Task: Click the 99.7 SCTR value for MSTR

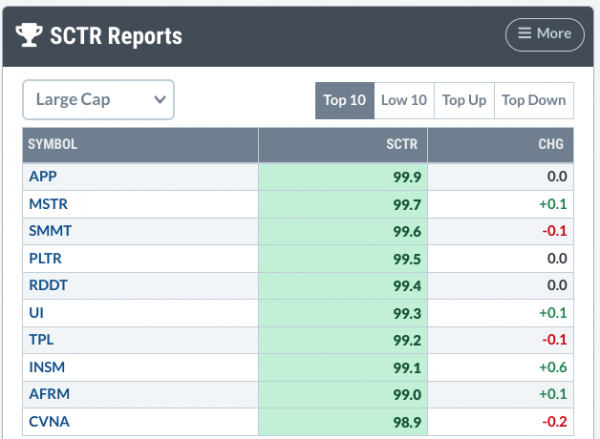Action: [407, 205]
